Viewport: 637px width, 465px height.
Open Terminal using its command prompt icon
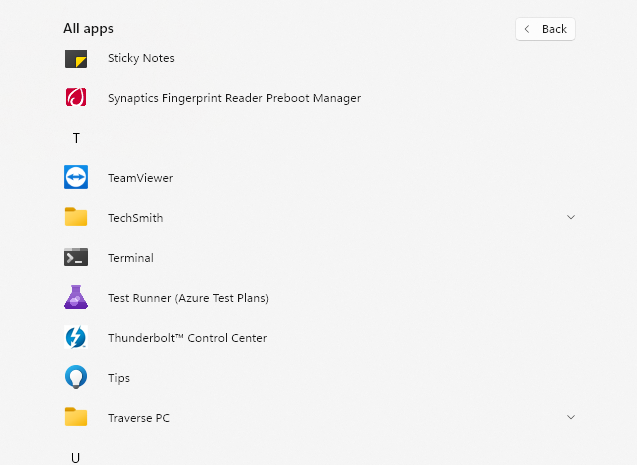coord(76,257)
